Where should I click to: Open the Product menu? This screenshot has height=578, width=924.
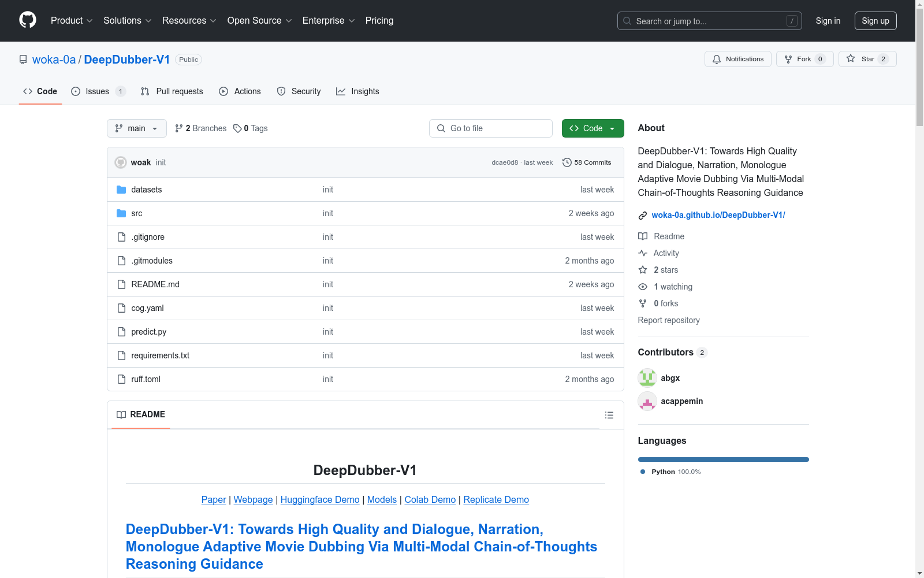(72, 20)
